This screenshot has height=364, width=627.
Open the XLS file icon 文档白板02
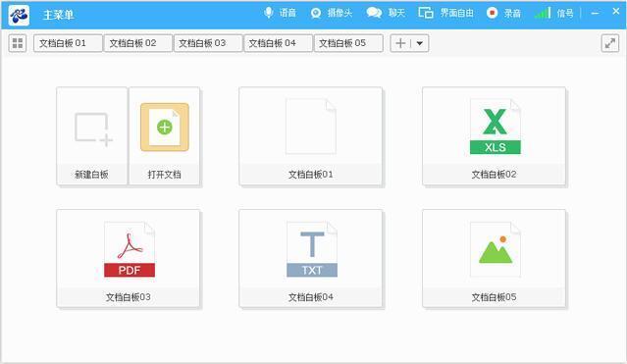point(496,127)
